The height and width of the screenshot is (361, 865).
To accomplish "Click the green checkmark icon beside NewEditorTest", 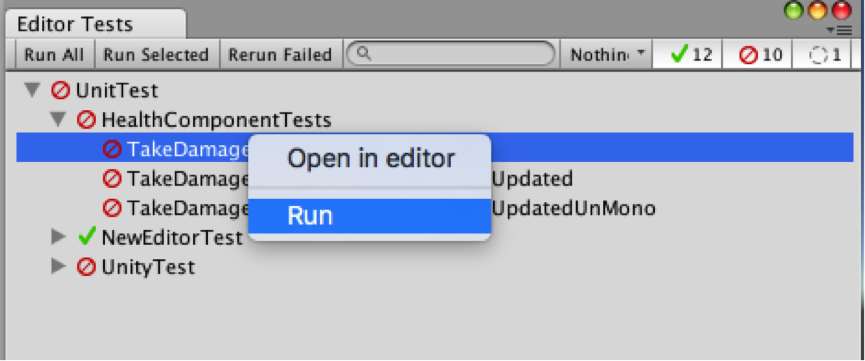I will click(x=86, y=237).
